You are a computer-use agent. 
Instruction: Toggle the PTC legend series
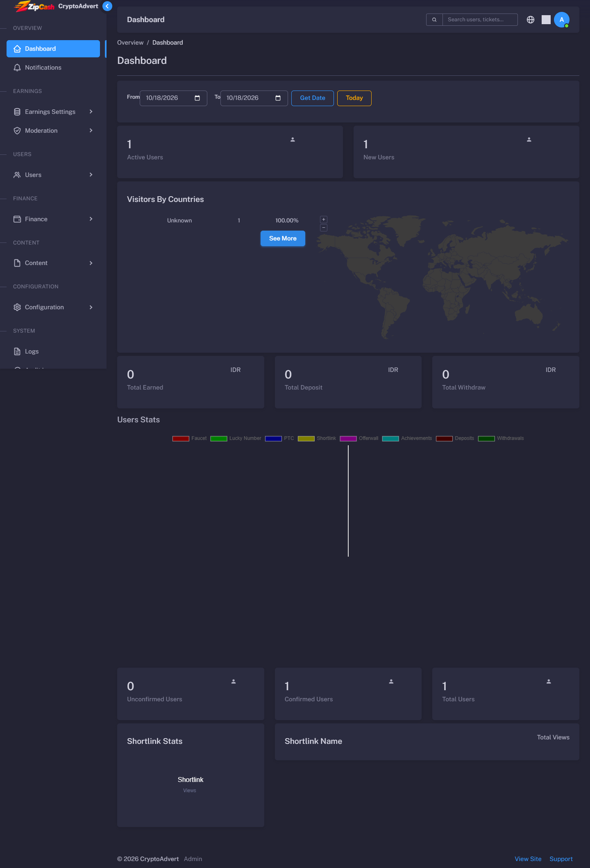(x=279, y=438)
